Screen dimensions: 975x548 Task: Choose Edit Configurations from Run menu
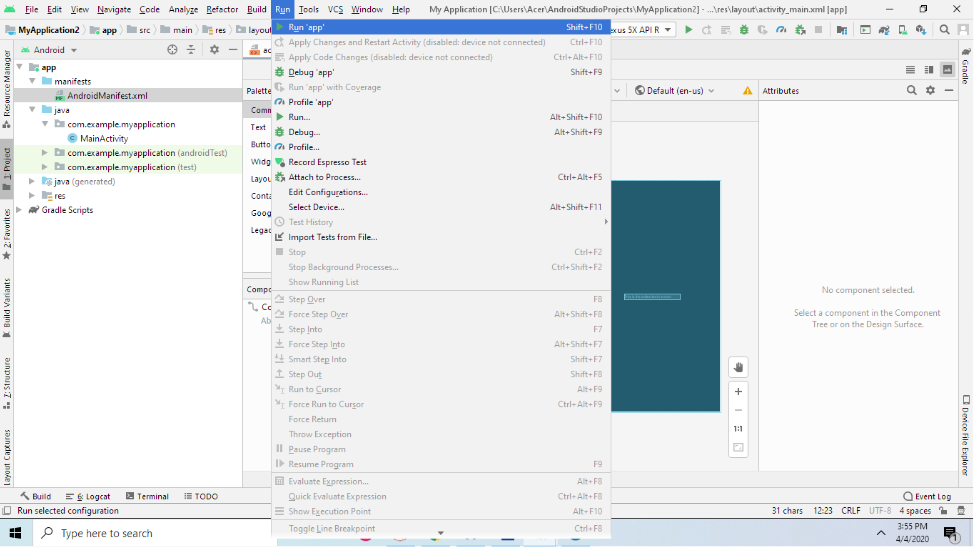click(328, 192)
